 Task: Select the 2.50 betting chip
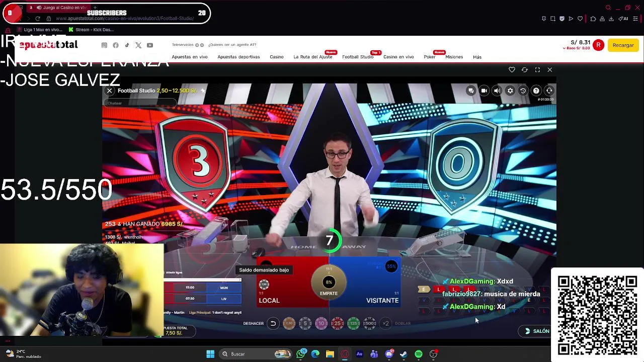tap(289, 323)
